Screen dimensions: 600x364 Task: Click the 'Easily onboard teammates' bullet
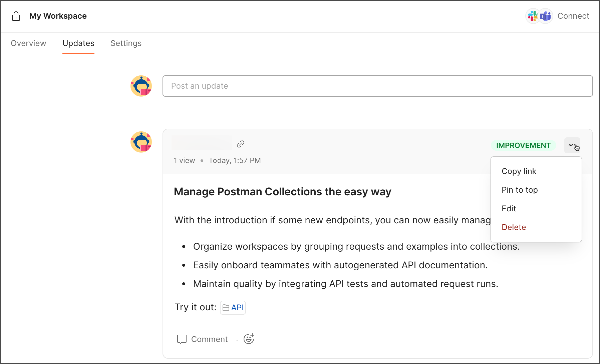[x=340, y=265]
